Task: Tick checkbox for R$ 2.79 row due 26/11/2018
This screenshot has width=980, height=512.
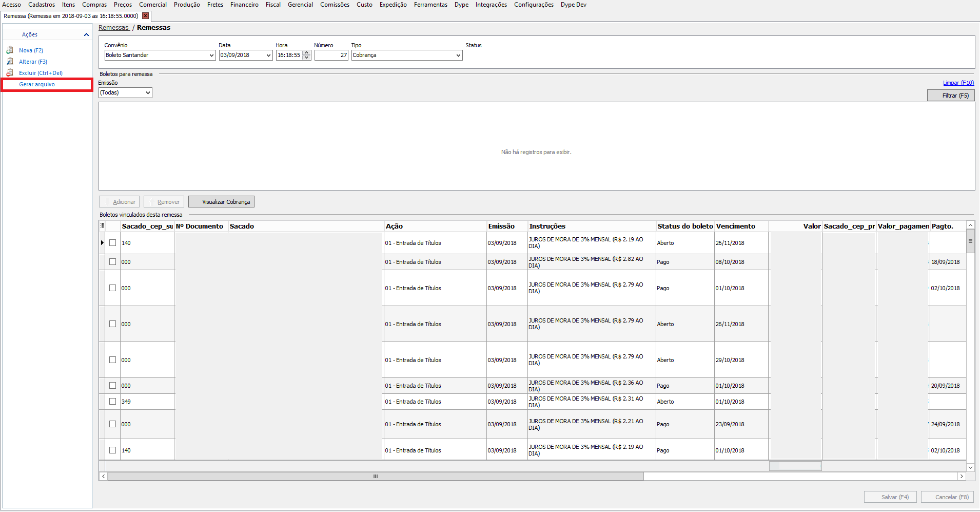Action: point(113,324)
